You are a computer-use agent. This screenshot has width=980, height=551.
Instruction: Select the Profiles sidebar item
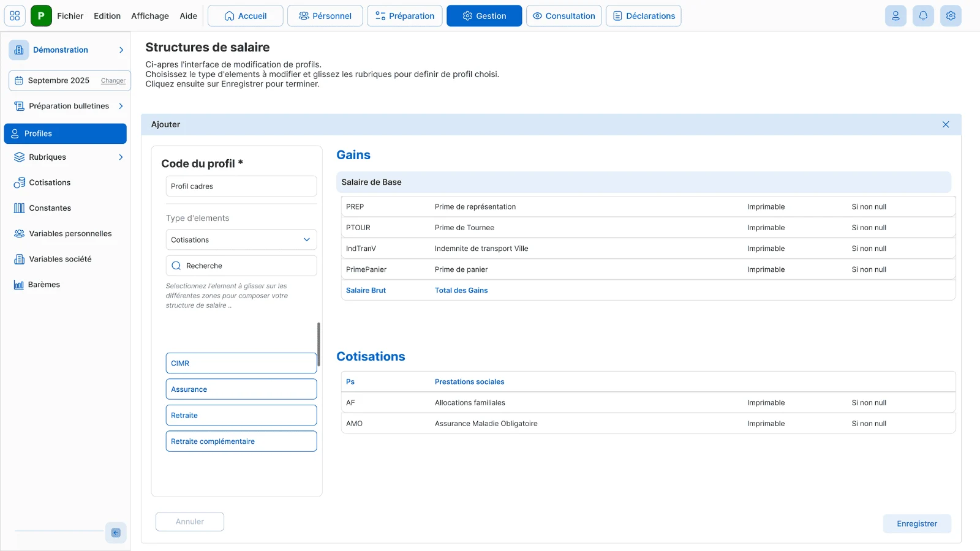[x=66, y=133]
